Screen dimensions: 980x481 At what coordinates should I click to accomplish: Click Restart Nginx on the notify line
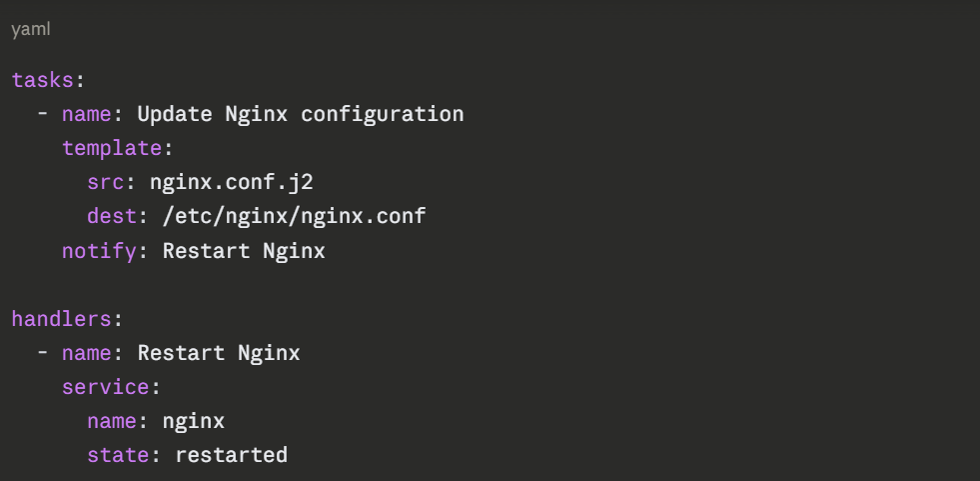pyautogui.click(x=243, y=250)
